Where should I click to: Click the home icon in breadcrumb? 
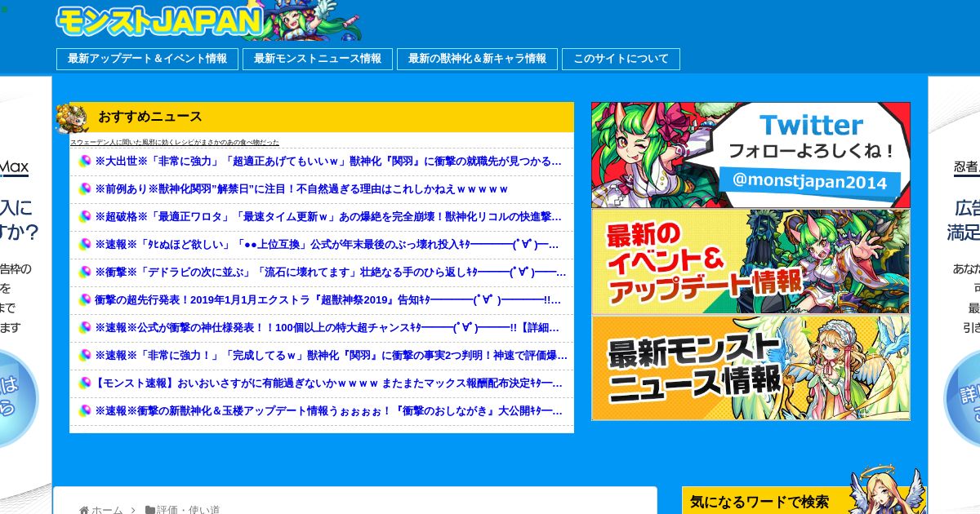pyautogui.click(x=84, y=511)
